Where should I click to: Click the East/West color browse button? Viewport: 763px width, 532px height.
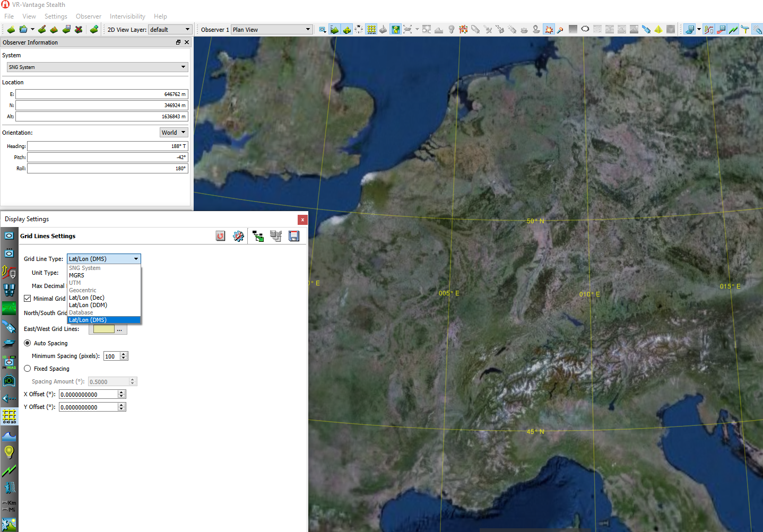tap(119, 329)
